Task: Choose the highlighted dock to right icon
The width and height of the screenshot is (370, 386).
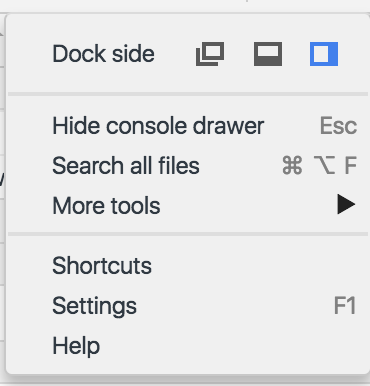Action: 324,54
